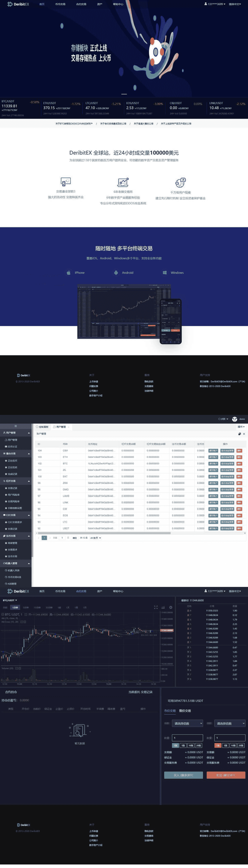Click 卖出 (做空)BTC button
Image resolution: width=248 pixels, height=868 pixels.
coord(226,775)
